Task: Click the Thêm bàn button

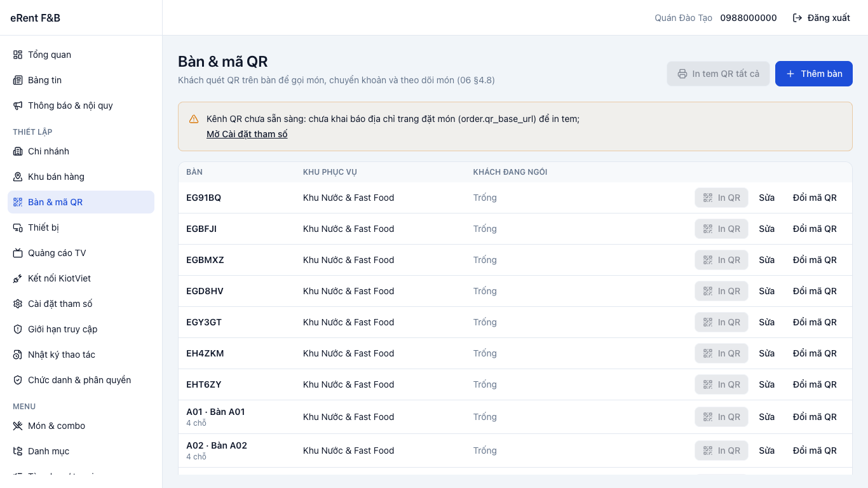Action: click(x=814, y=74)
